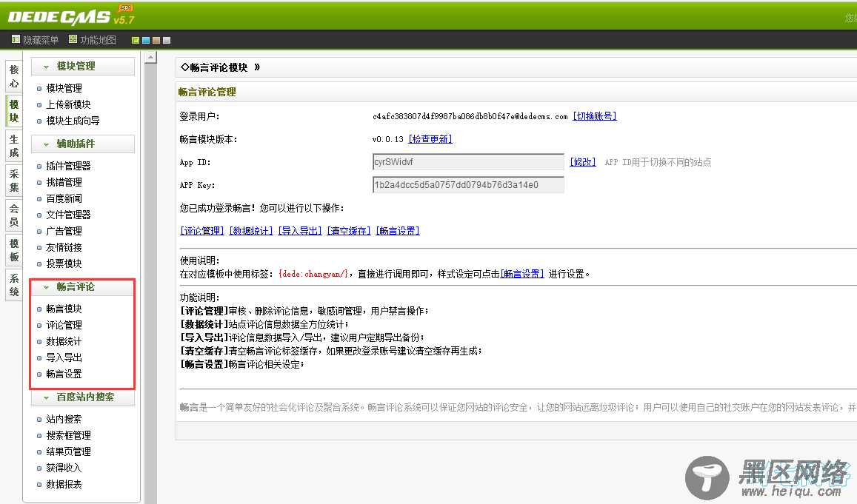Open 站内搜索 menu item
857x504 pixels.
(64, 419)
